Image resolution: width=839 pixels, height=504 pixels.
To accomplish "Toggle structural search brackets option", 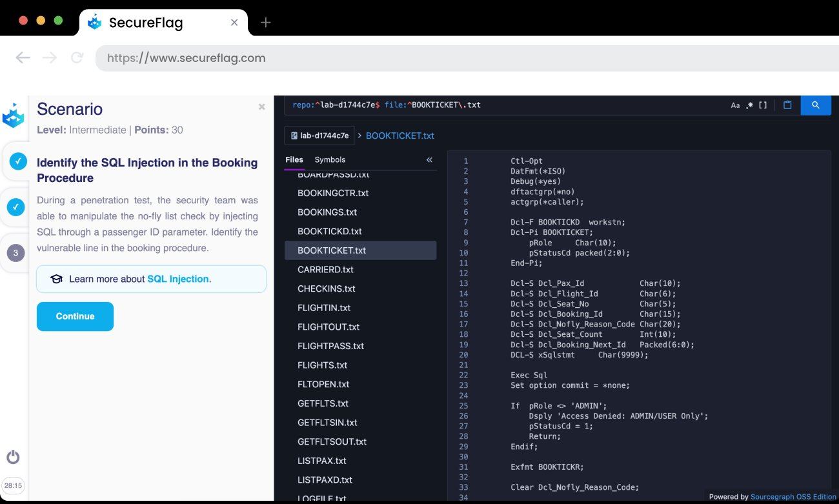I will (763, 105).
